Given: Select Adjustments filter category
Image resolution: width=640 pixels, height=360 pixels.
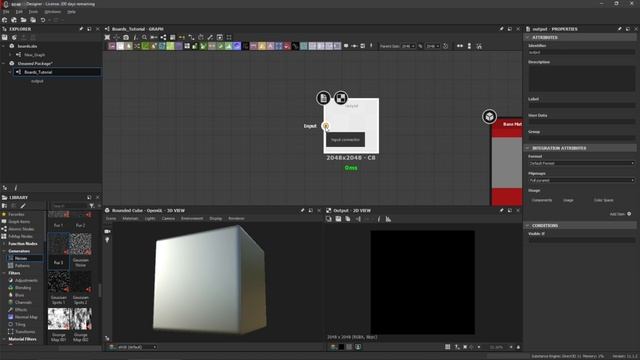Looking at the screenshot, I should (x=26, y=280).
